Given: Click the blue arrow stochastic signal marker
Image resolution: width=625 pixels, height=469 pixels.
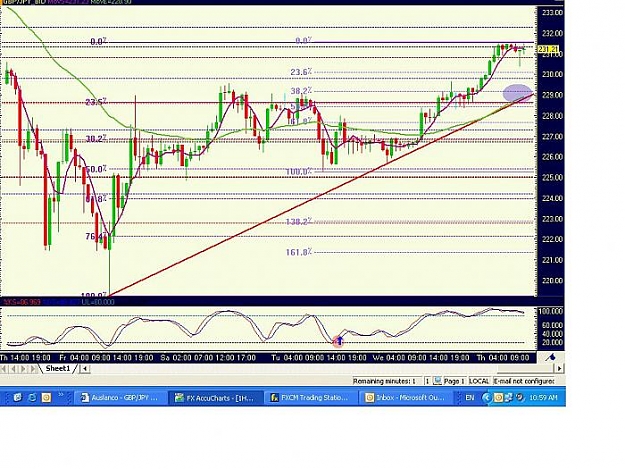Looking at the screenshot, I should (338, 341).
